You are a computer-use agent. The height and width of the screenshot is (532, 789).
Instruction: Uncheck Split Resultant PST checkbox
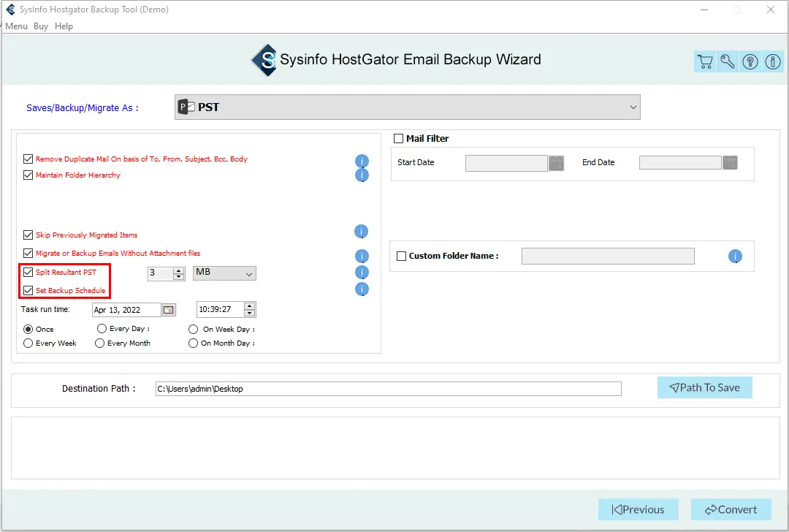coord(28,273)
